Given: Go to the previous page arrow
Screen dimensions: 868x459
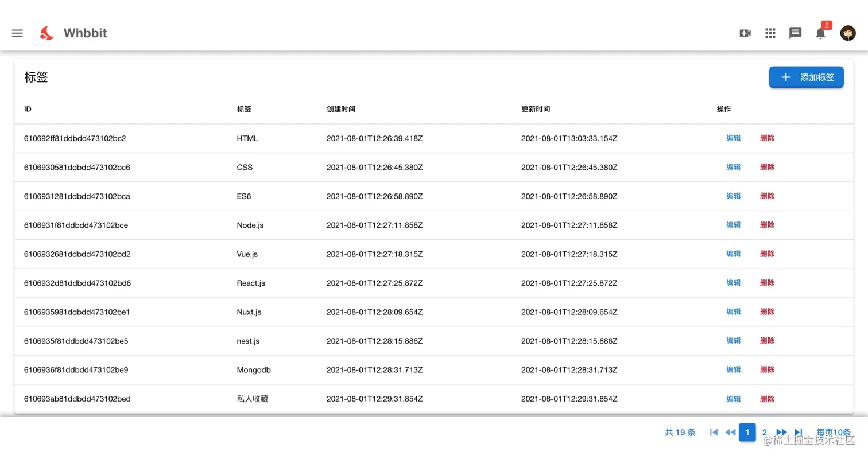Looking at the screenshot, I should click(730, 433).
